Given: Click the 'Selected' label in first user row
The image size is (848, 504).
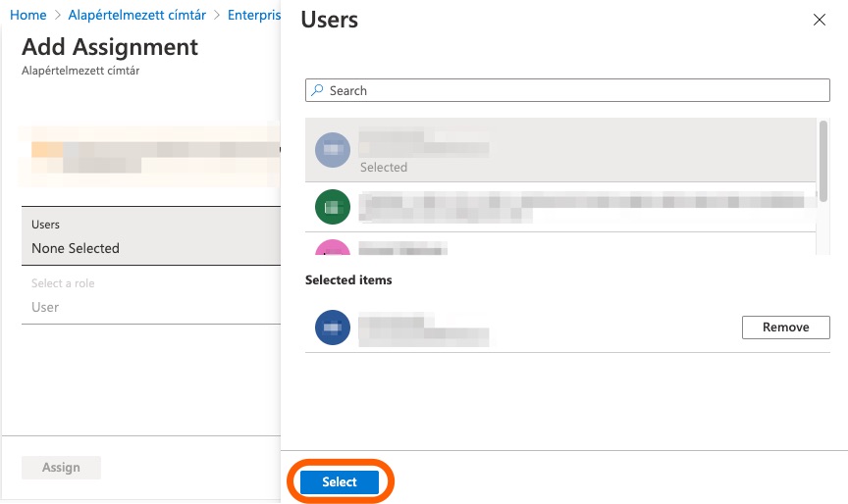Looking at the screenshot, I should (x=383, y=168).
